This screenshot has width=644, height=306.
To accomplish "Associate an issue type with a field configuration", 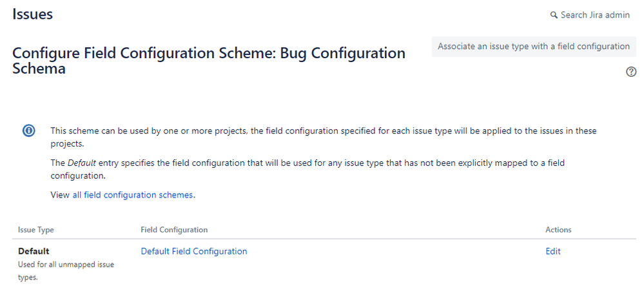I will pos(534,46).
